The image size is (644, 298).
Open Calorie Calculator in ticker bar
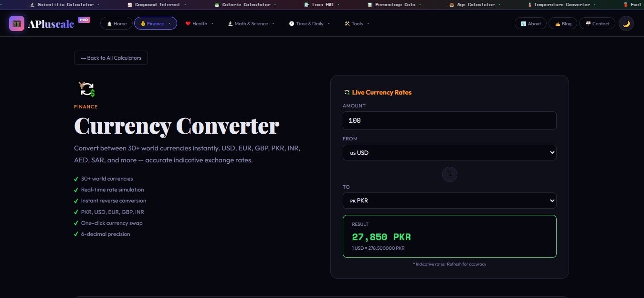tap(243, 5)
